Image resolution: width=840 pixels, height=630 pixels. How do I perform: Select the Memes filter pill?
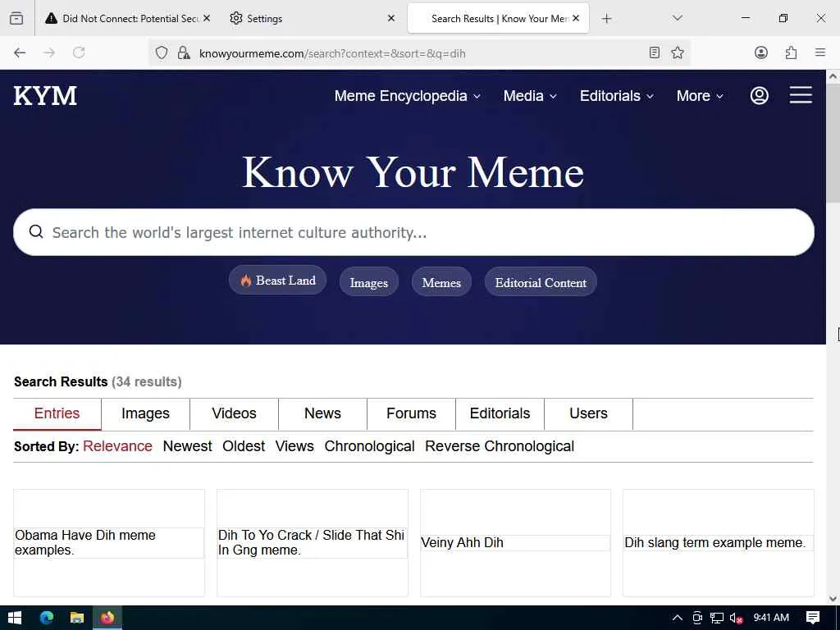(x=441, y=282)
